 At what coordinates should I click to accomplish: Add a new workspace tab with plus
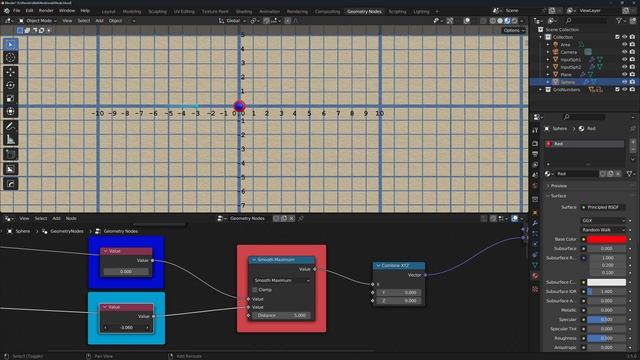click(x=437, y=11)
